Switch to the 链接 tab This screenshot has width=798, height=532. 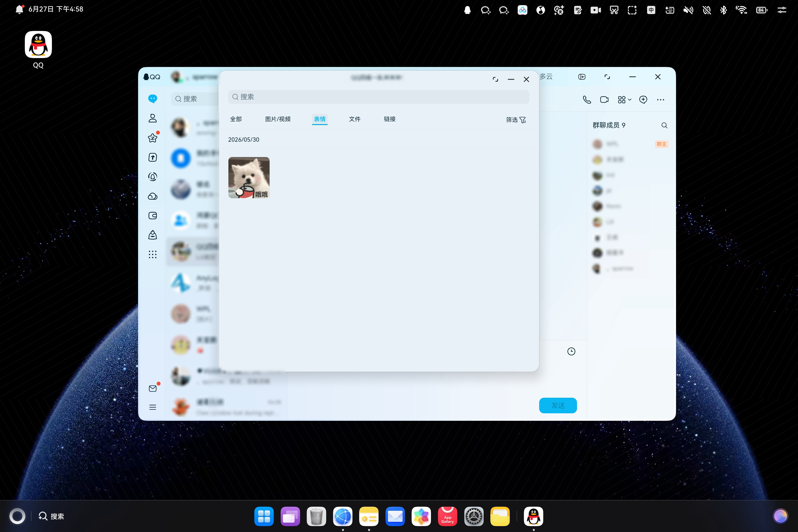click(390, 119)
